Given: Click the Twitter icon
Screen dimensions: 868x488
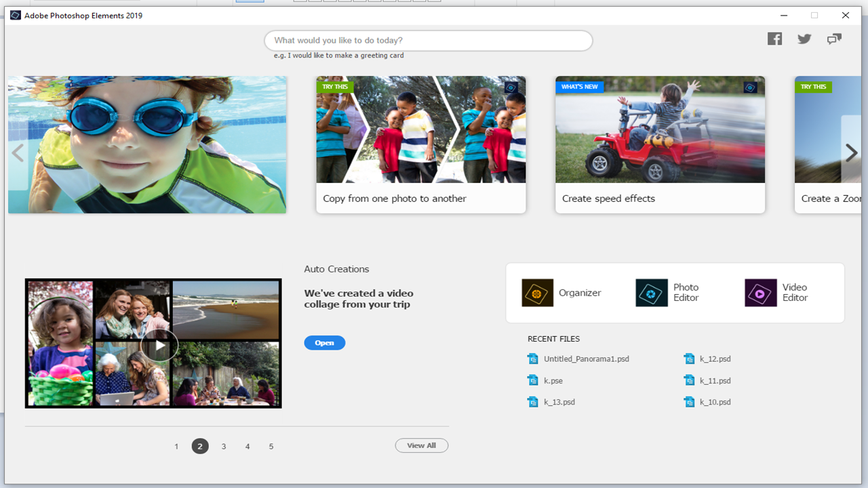Looking at the screenshot, I should [x=804, y=39].
